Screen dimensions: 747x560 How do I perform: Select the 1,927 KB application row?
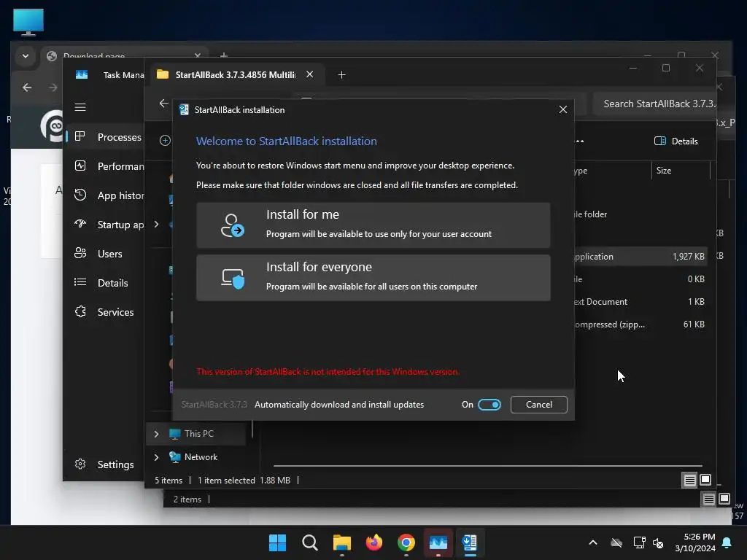coord(640,256)
